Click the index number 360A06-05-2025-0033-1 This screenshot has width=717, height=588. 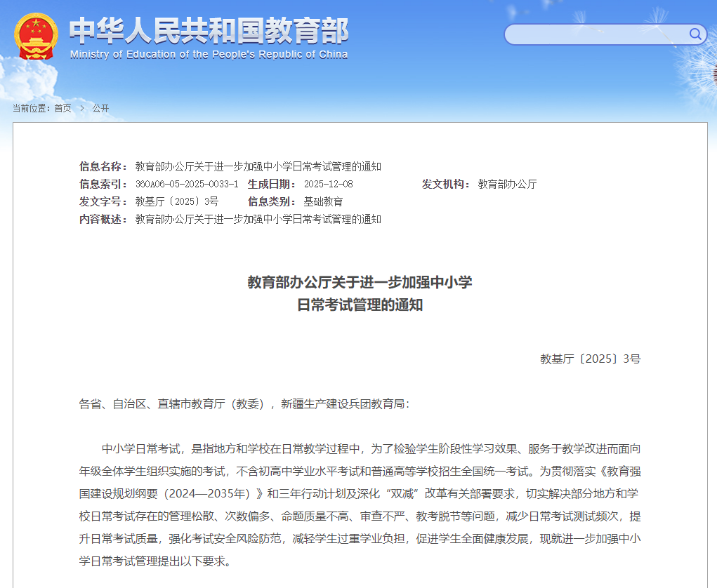click(187, 184)
